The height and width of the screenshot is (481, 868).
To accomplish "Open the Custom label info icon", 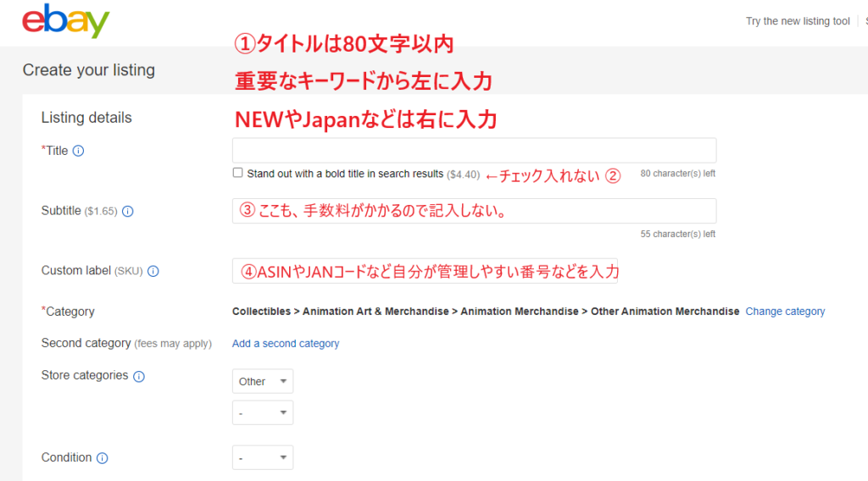I will pos(153,271).
